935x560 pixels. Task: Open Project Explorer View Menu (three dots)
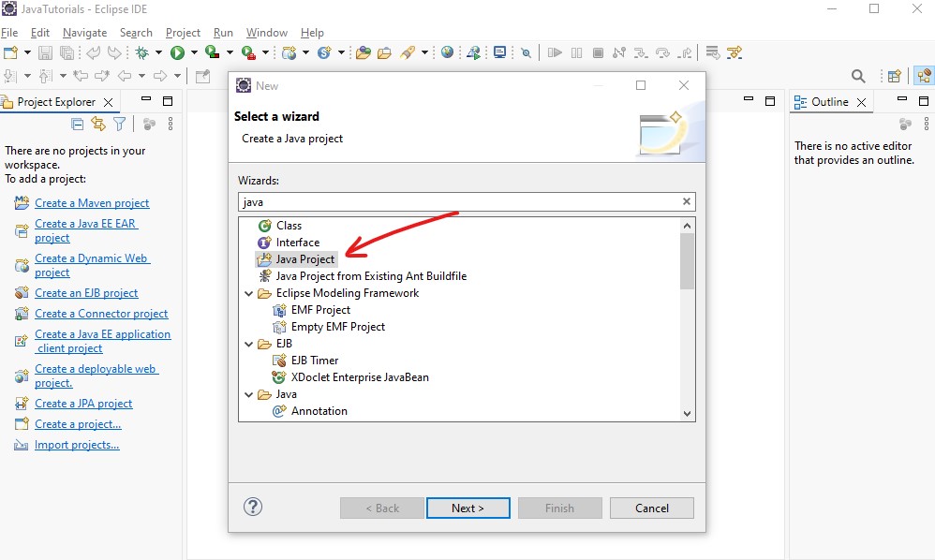[x=171, y=124]
